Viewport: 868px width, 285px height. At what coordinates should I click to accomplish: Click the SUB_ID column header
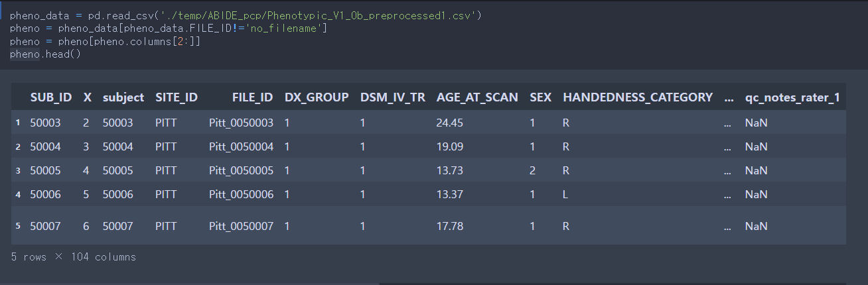tap(51, 97)
